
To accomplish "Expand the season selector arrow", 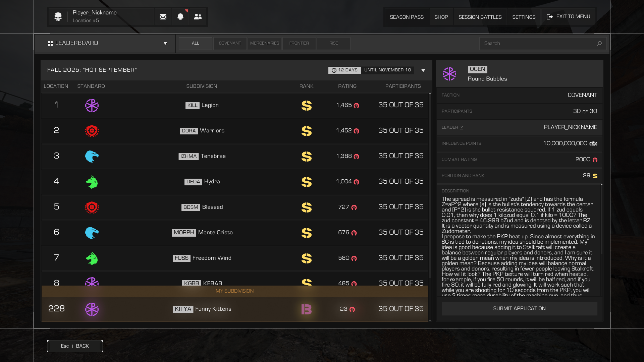I will tap(423, 70).
